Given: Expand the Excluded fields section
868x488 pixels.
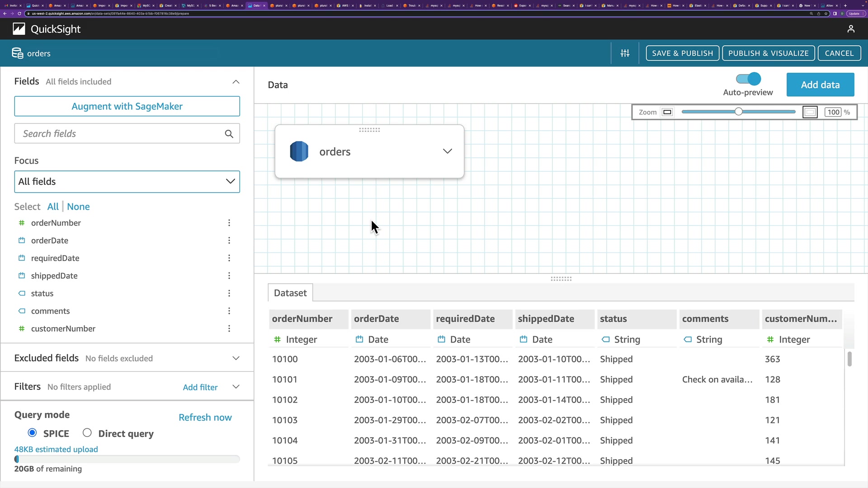Looking at the screenshot, I should click(236, 358).
